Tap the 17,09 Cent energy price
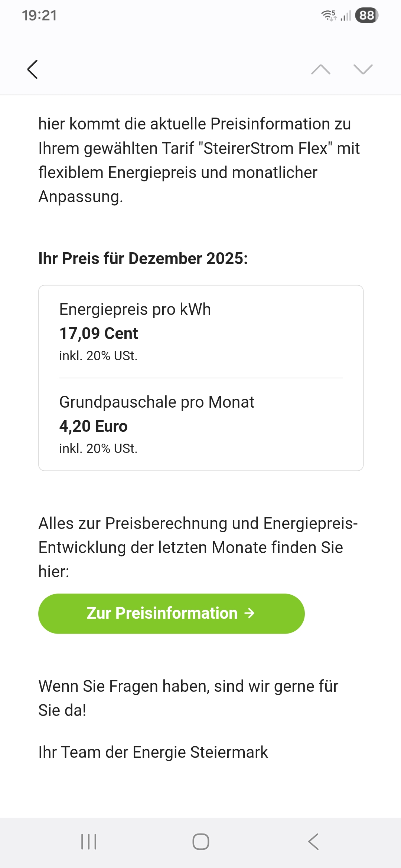Screen dimensions: 401x868 point(99,333)
